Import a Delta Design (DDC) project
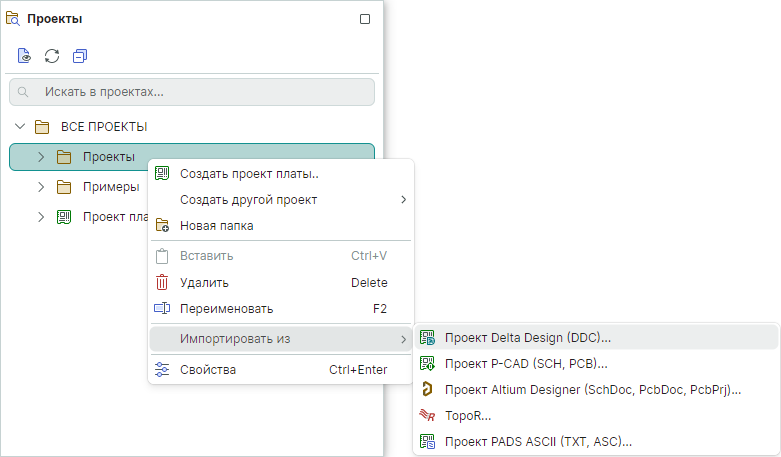 pos(527,337)
